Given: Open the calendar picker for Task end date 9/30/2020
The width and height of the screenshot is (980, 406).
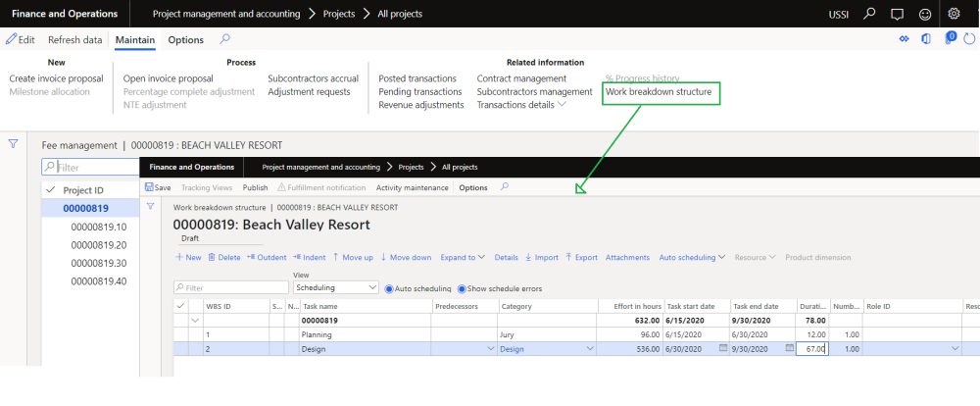Looking at the screenshot, I should 789,348.
